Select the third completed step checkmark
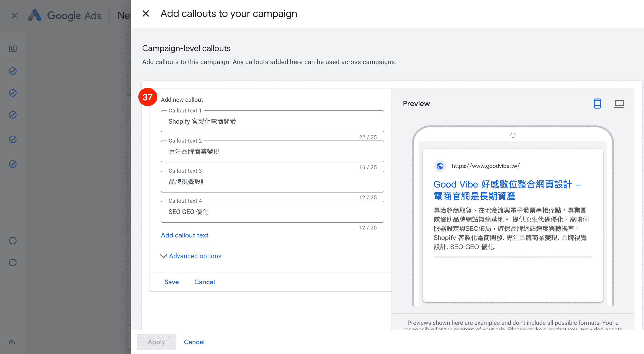Viewport: 644px width, 354px height. [13, 115]
